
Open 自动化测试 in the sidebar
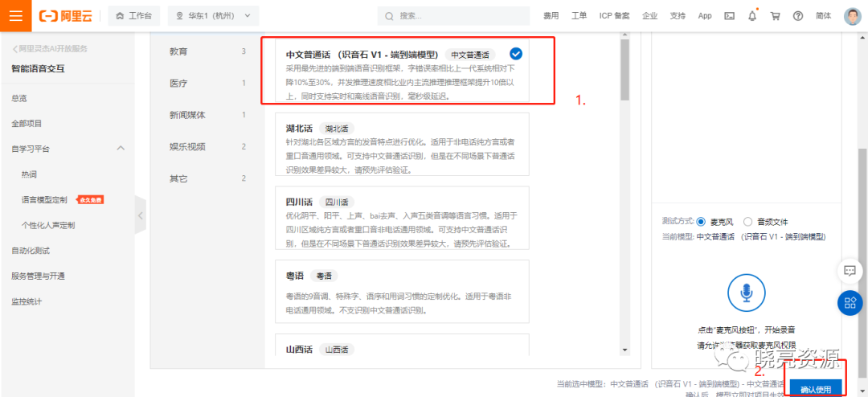(x=31, y=251)
